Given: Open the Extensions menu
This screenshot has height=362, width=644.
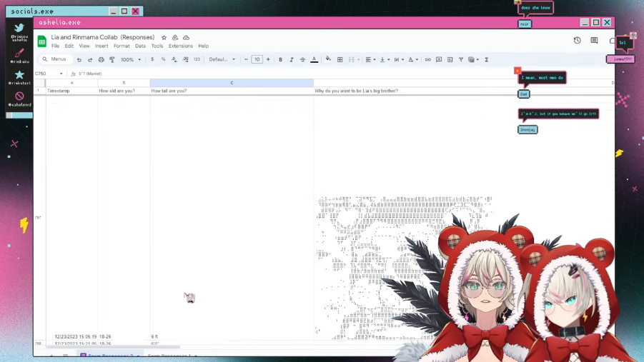Looking at the screenshot, I should [180, 46].
